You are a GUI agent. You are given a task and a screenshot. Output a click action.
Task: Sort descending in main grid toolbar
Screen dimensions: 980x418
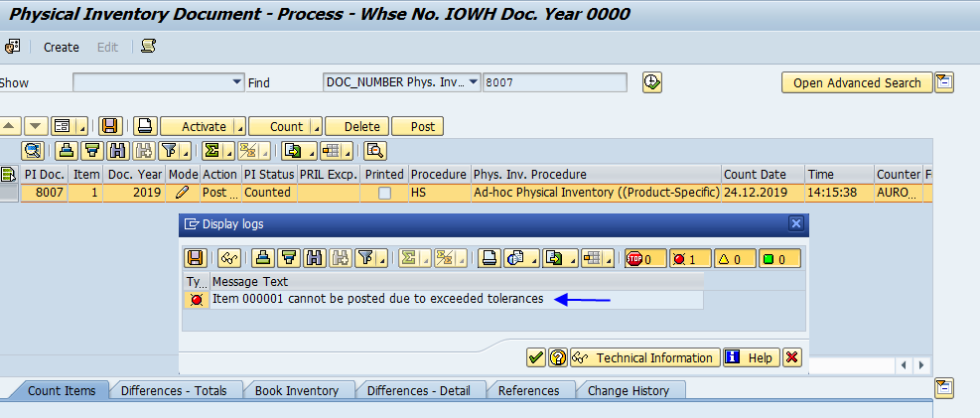click(x=92, y=150)
